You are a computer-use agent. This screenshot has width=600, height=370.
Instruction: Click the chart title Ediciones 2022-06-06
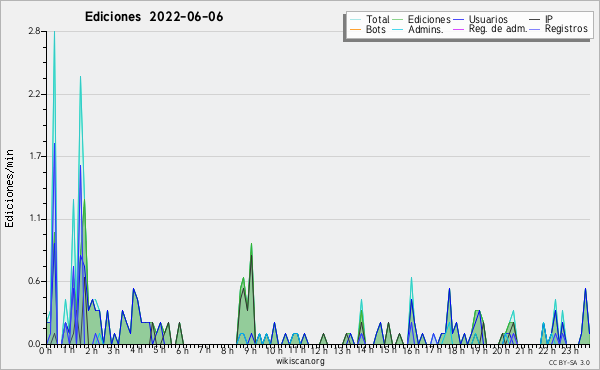154,17
